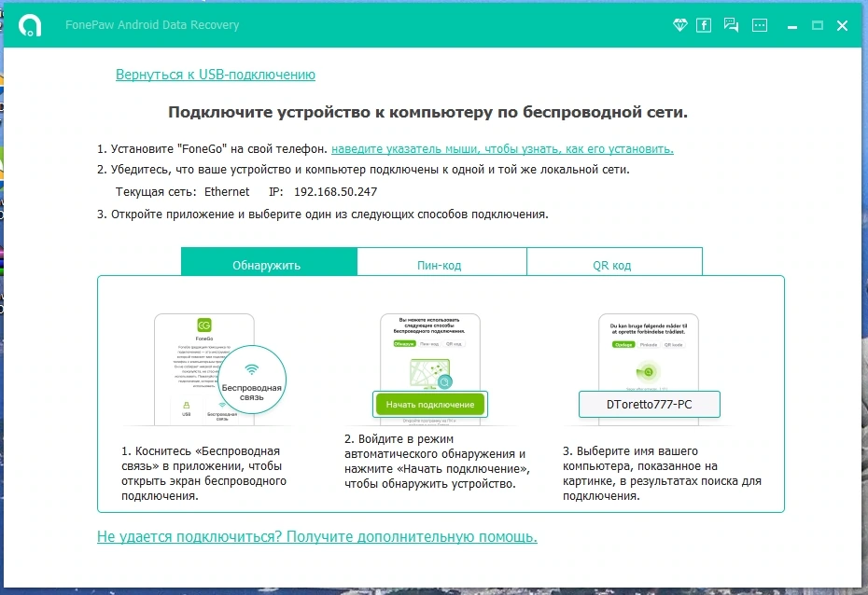This screenshot has height=595, width=868.
Task: Click the Беспроводная связь Wi-Fi circle illustration
Action: click(x=252, y=380)
